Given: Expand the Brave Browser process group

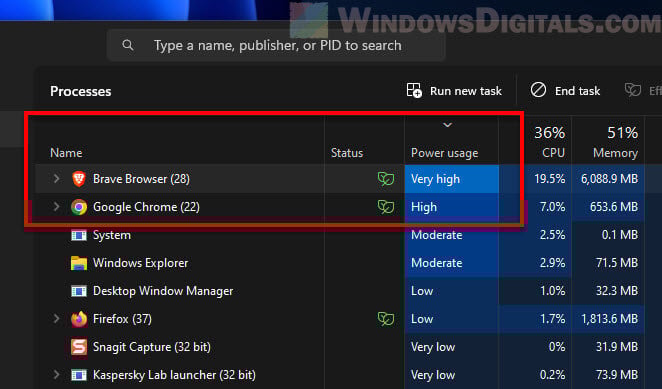Looking at the screenshot, I should click(56, 179).
